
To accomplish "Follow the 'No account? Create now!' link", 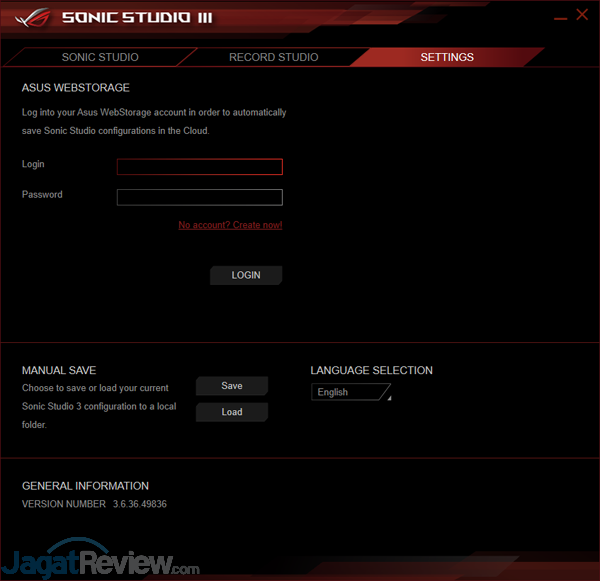I will click(x=230, y=225).
